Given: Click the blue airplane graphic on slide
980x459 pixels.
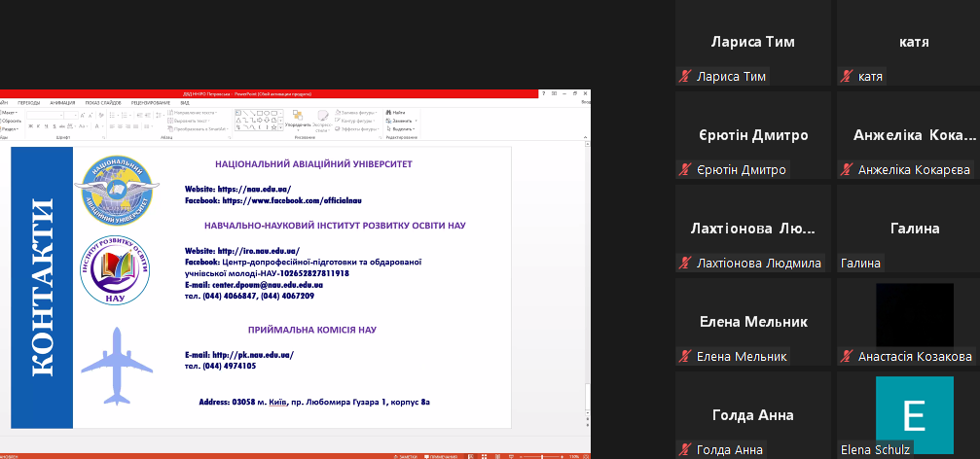Looking at the screenshot, I should point(117,365).
